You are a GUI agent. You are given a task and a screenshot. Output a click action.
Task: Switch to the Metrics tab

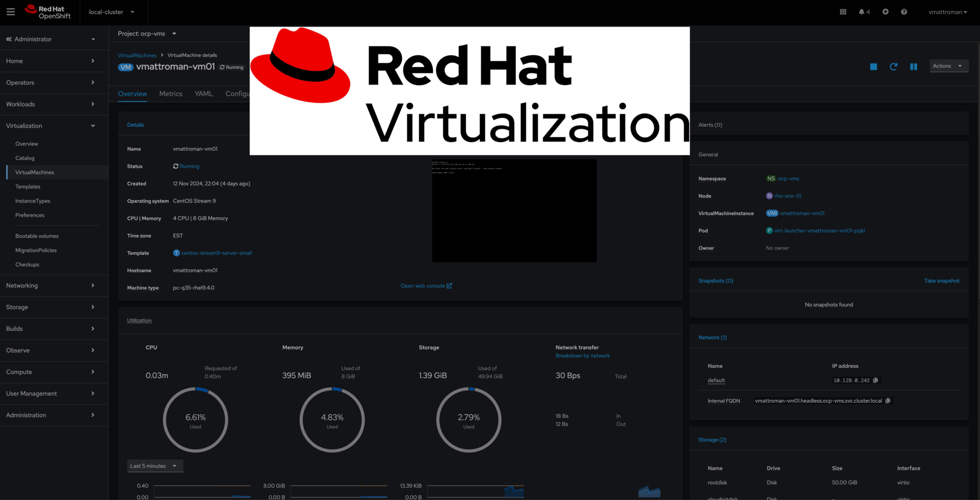170,94
